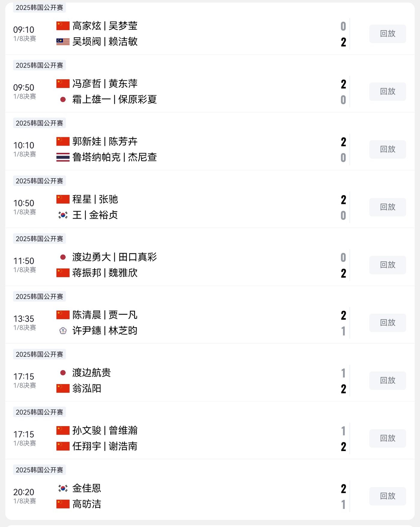The height and width of the screenshot is (527, 420).
Task: Click the 2025韩国公开赛 tag above the 20:20 match
Action: pyautogui.click(x=39, y=470)
